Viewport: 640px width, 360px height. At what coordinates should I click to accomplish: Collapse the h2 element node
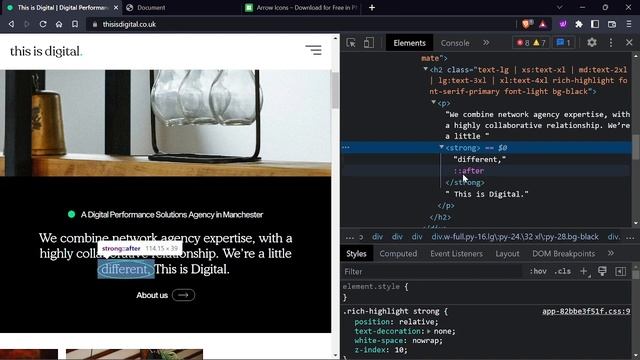coord(426,69)
